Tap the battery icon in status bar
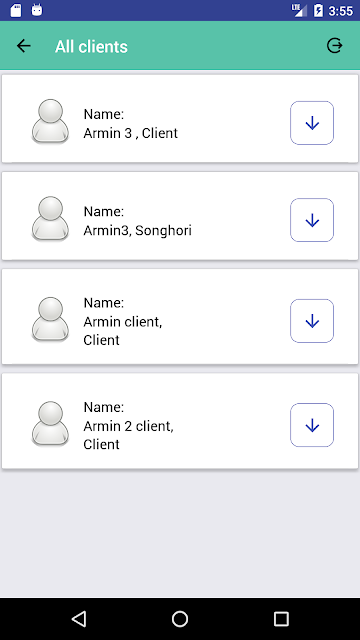This screenshot has height=640, width=360. point(318,11)
